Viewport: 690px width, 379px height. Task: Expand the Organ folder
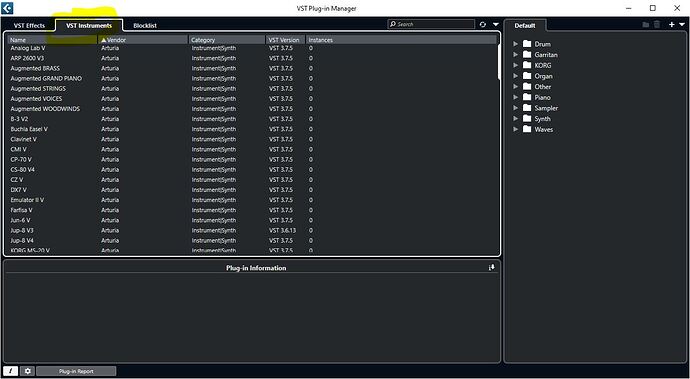pyautogui.click(x=515, y=76)
